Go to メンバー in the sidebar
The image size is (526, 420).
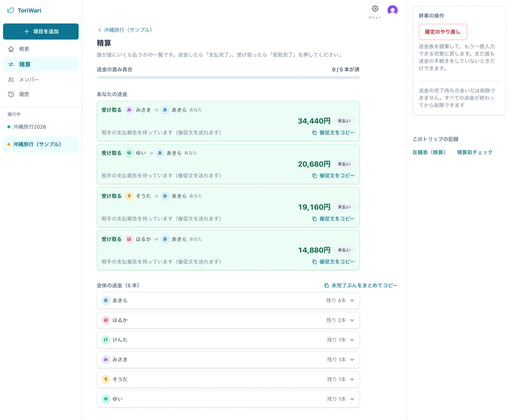coord(41,80)
